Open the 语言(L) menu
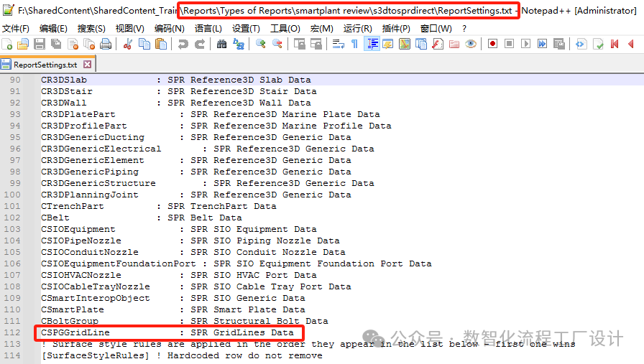The image size is (644, 364). 208,28
